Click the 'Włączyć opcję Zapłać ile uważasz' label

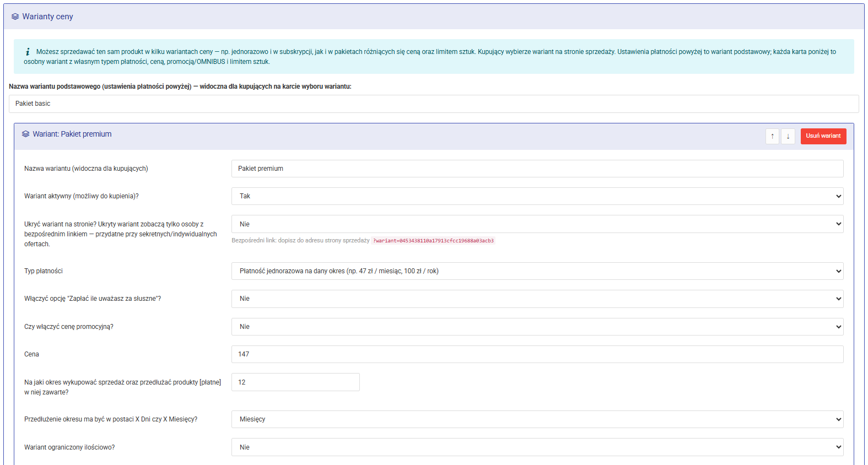(93, 299)
